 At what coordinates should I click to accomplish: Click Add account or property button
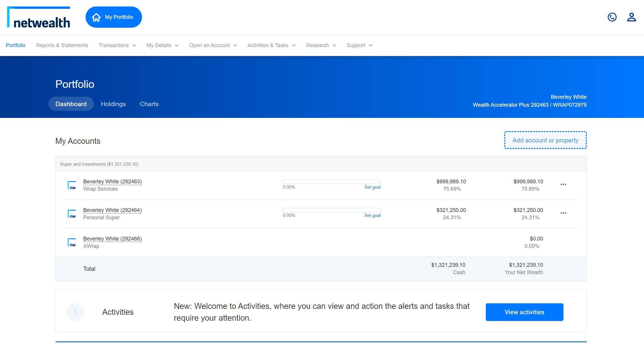click(545, 140)
